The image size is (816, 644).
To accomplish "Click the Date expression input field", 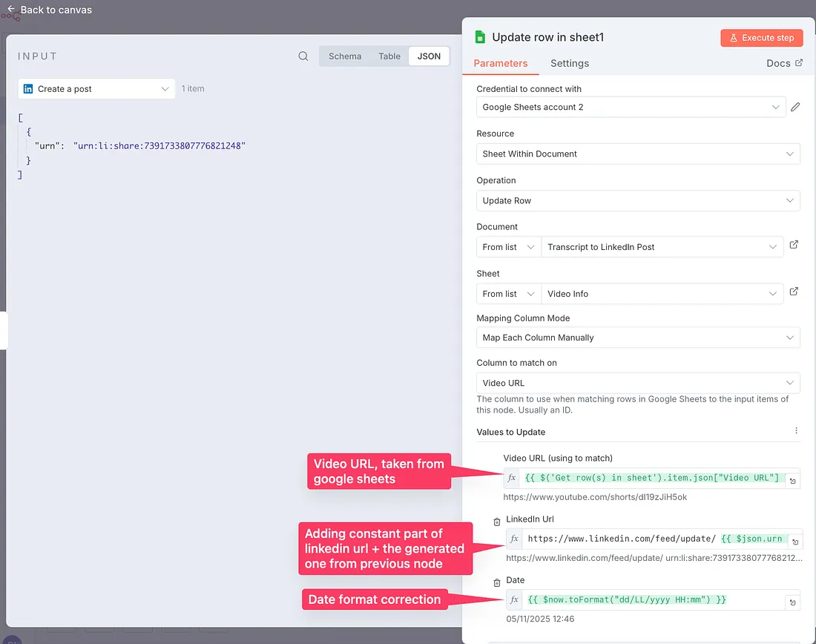I will click(x=653, y=599).
